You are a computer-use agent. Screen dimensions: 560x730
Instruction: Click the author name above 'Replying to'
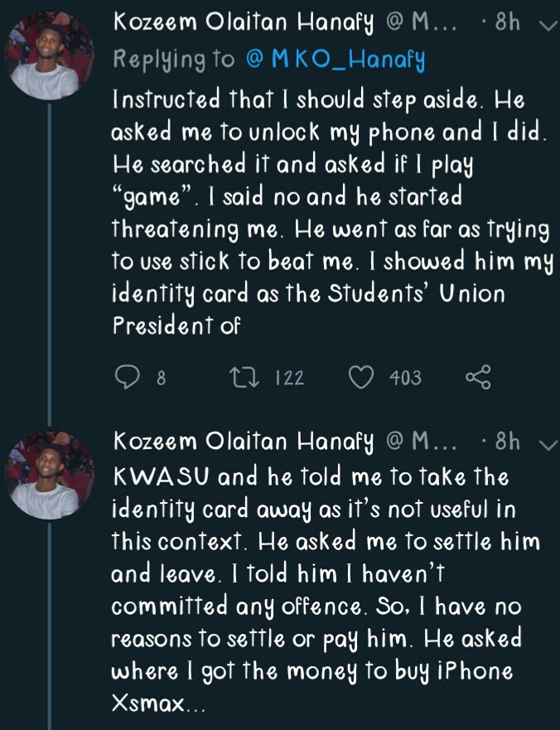(246, 24)
